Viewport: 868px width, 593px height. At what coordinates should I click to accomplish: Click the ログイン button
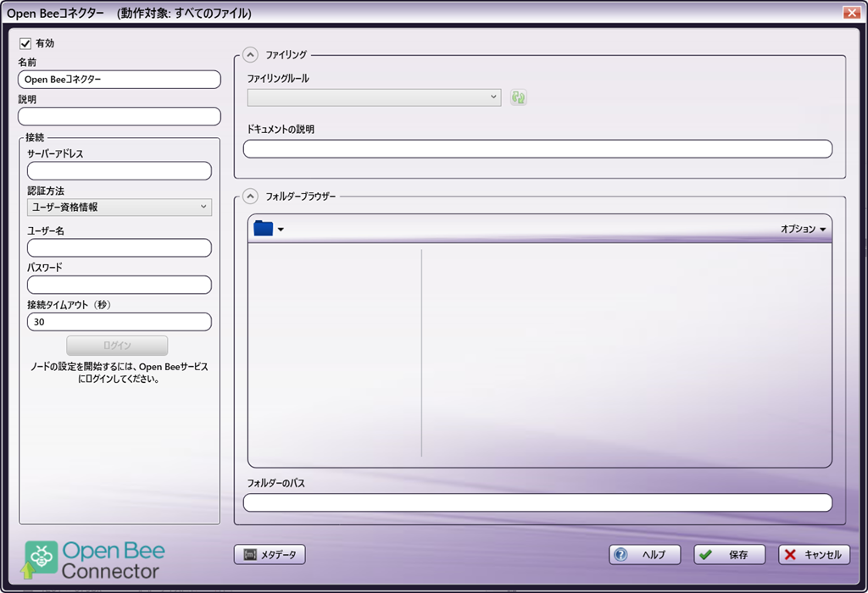117,346
